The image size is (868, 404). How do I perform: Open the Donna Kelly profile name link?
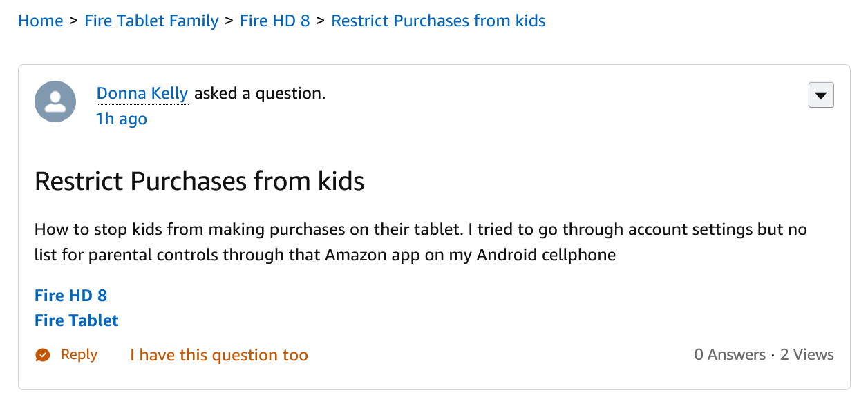[x=142, y=93]
